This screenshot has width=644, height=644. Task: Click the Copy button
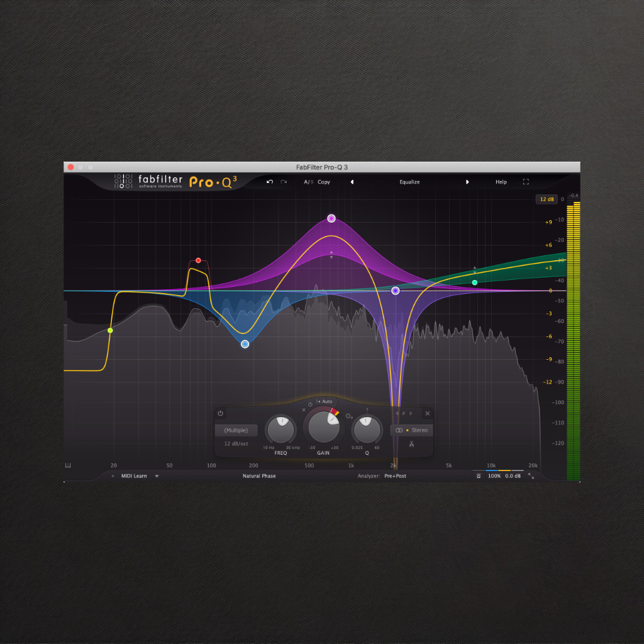[324, 182]
